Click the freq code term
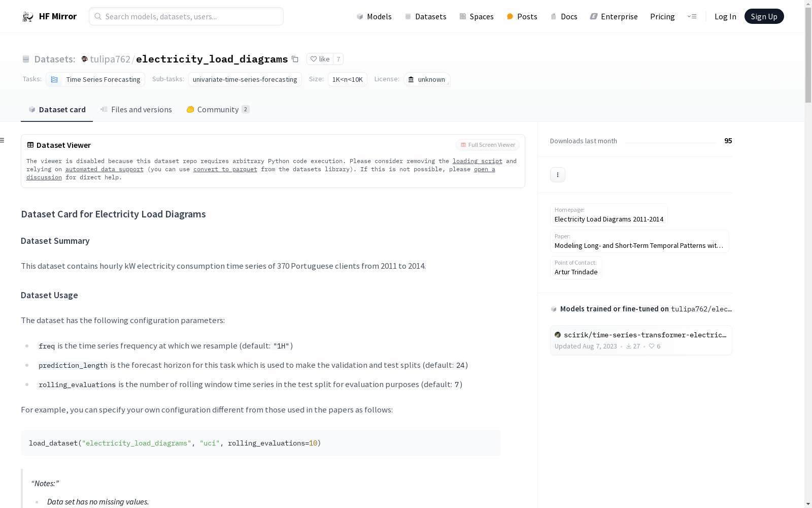The width and height of the screenshot is (812, 508). [x=47, y=346]
